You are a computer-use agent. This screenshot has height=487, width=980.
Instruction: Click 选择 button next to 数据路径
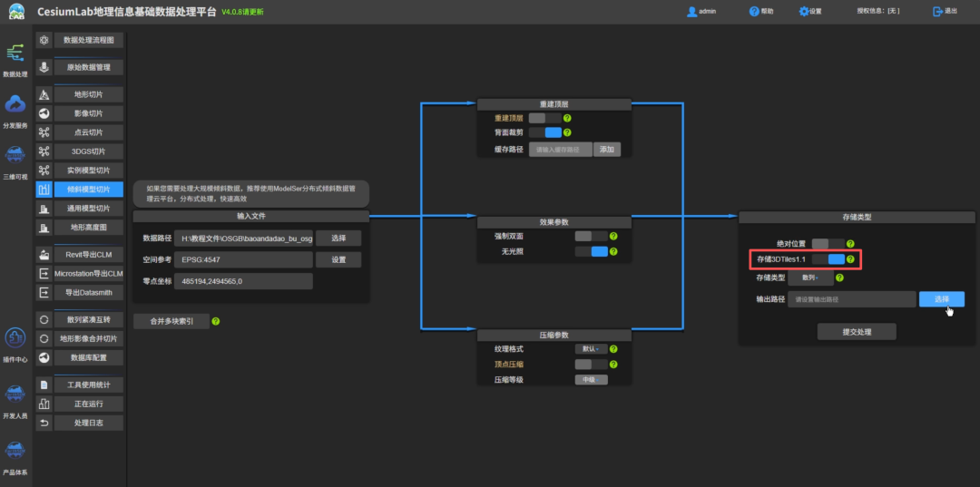338,238
